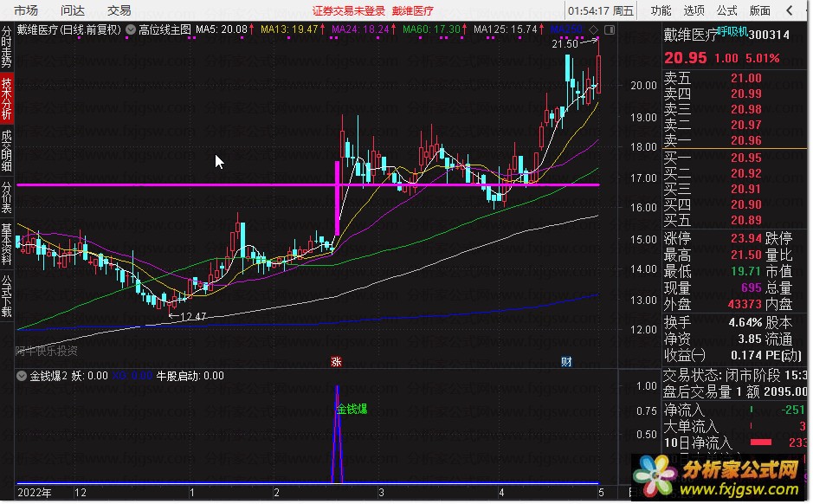The height and width of the screenshot is (504, 813).
Task: Click the MA125: 15.74 label
Action: point(506,29)
